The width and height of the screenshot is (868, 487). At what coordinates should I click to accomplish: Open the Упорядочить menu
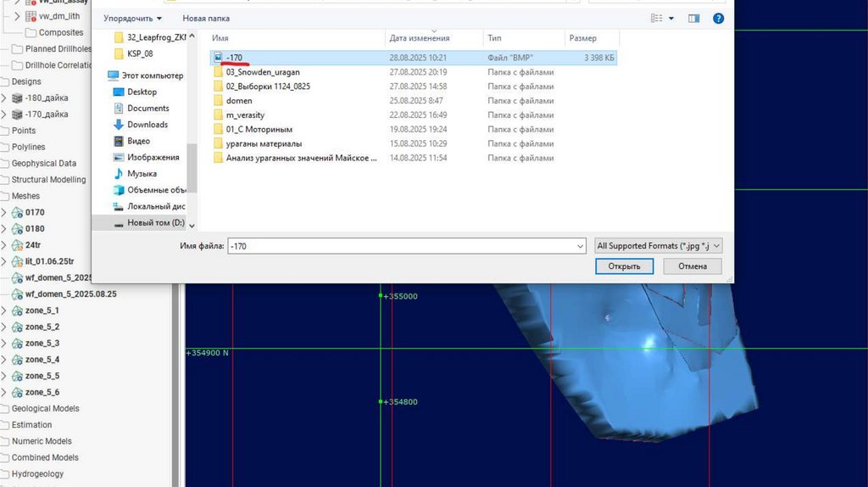pos(132,18)
